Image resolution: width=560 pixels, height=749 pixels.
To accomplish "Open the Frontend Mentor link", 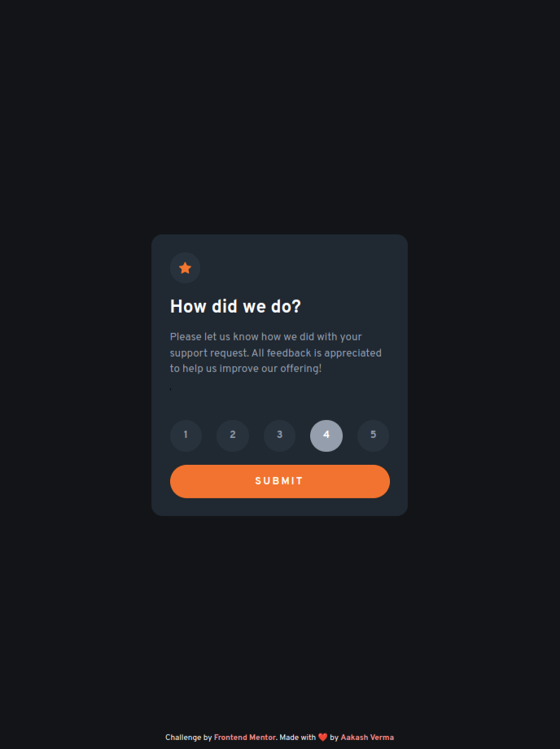I will [245, 738].
